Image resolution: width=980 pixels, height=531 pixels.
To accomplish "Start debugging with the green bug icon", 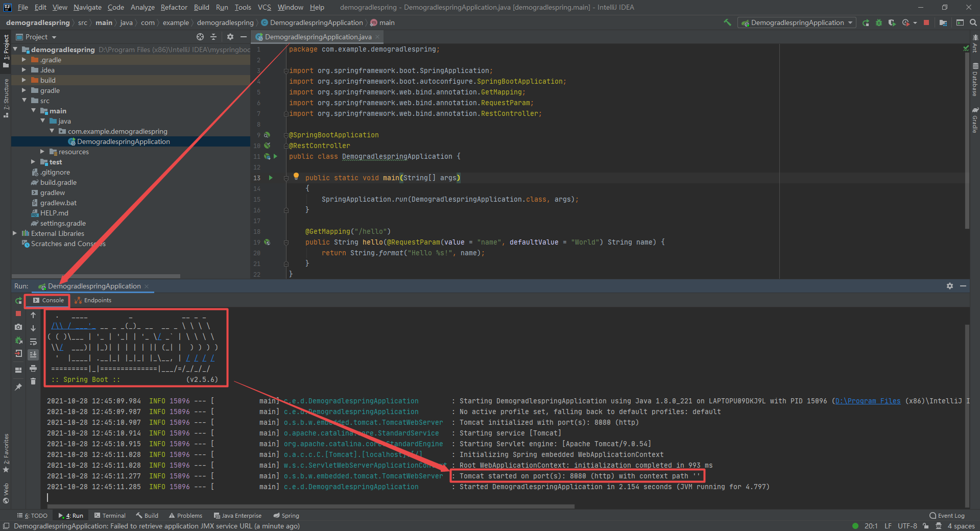I will 879,23.
